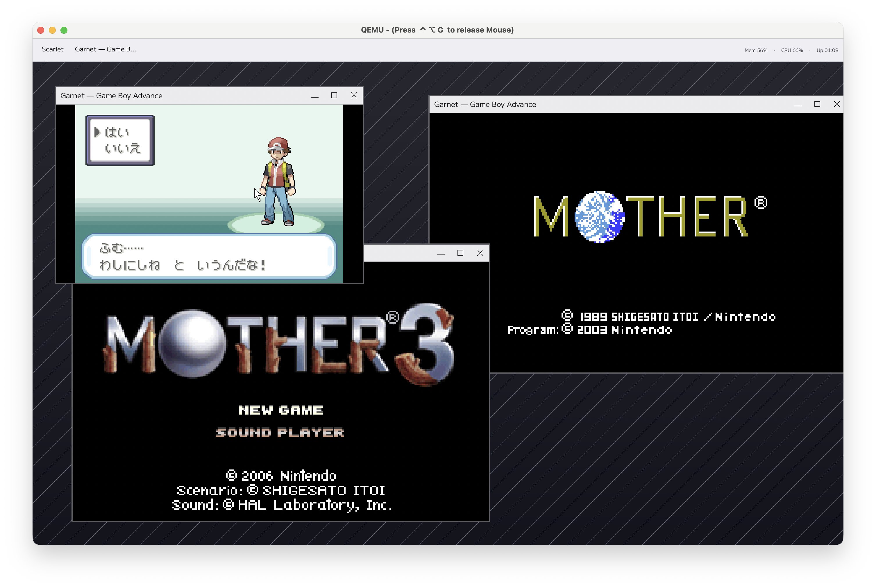Image resolution: width=876 pixels, height=588 pixels.
Task: Click the MOTHER 3 logo
Action: pyautogui.click(x=279, y=344)
